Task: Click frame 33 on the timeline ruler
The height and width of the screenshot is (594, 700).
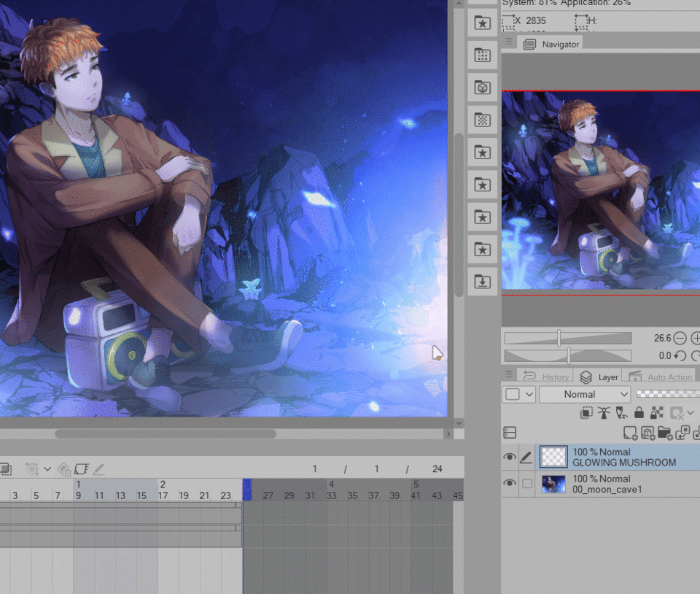Action: click(331, 495)
